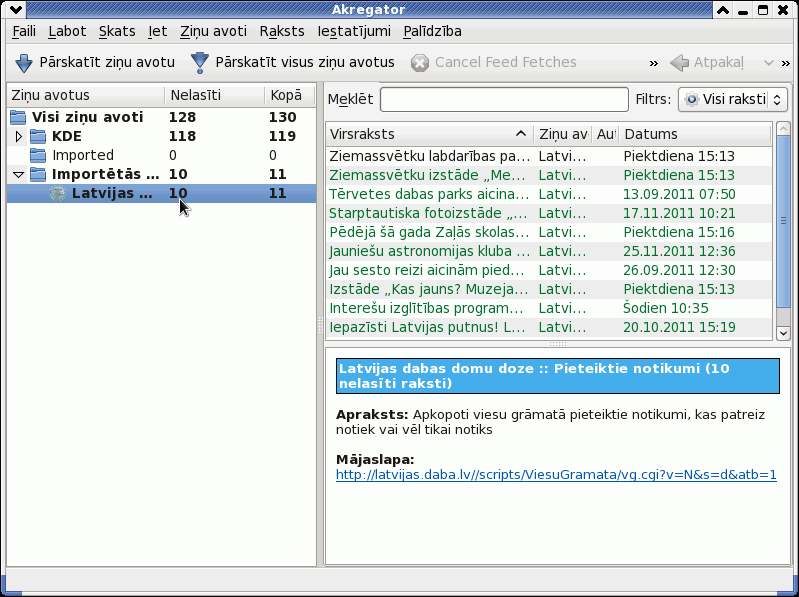This screenshot has width=799, height=597.
Task: Click the Latvijas feed globe icon
Action: tap(58, 193)
